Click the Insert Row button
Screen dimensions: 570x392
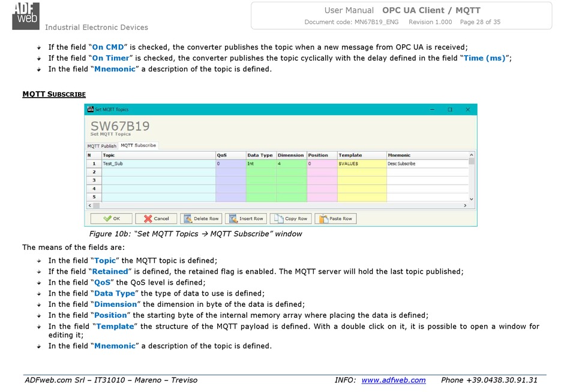(246, 218)
